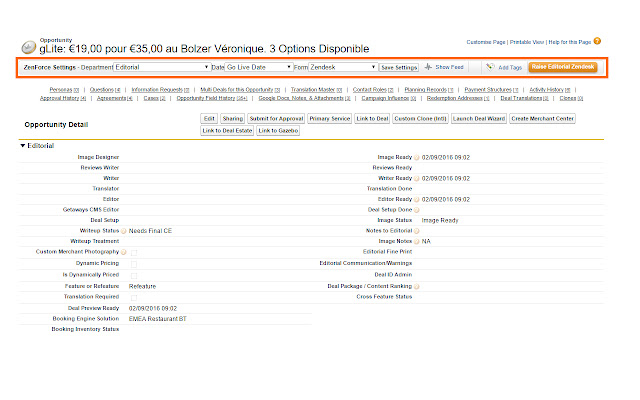Jump to the Agreements related list
The width and height of the screenshot is (640, 400).
tap(115, 98)
